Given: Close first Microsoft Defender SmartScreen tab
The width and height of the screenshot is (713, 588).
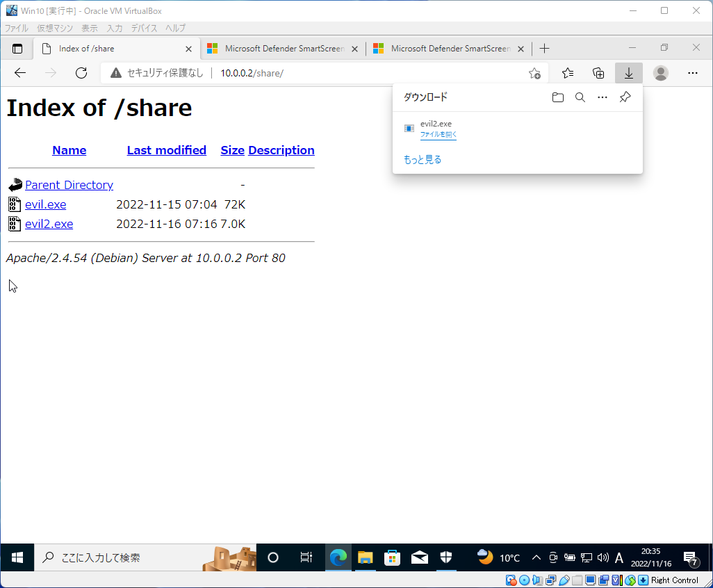Looking at the screenshot, I should (355, 49).
